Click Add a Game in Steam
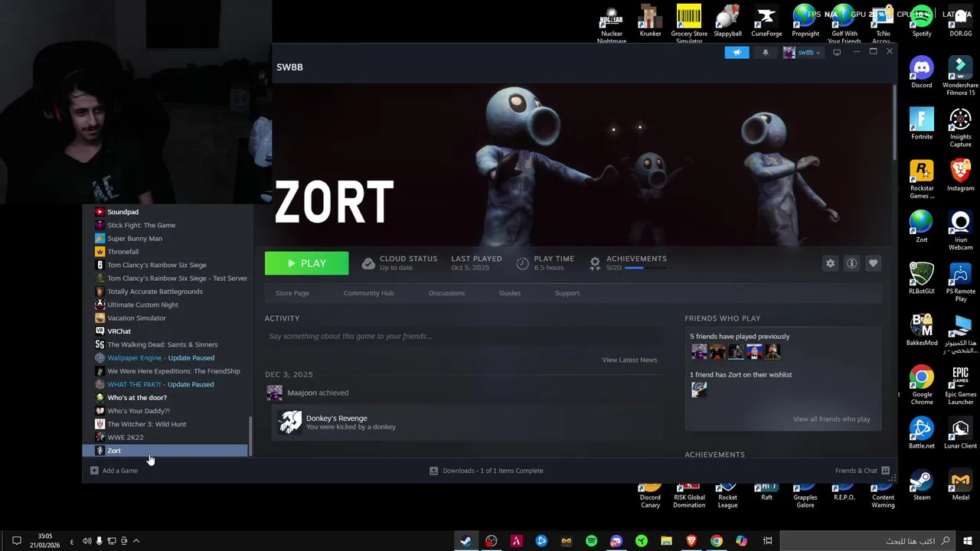 (114, 471)
